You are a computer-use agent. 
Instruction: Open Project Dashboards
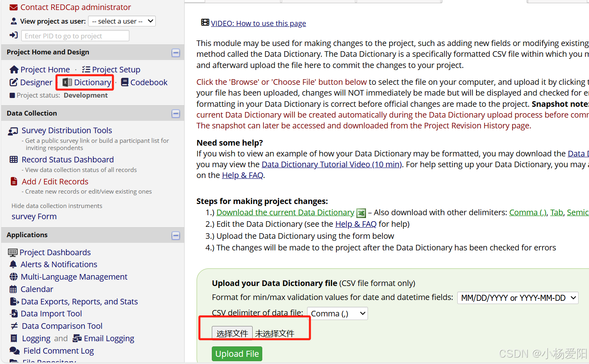tap(55, 252)
